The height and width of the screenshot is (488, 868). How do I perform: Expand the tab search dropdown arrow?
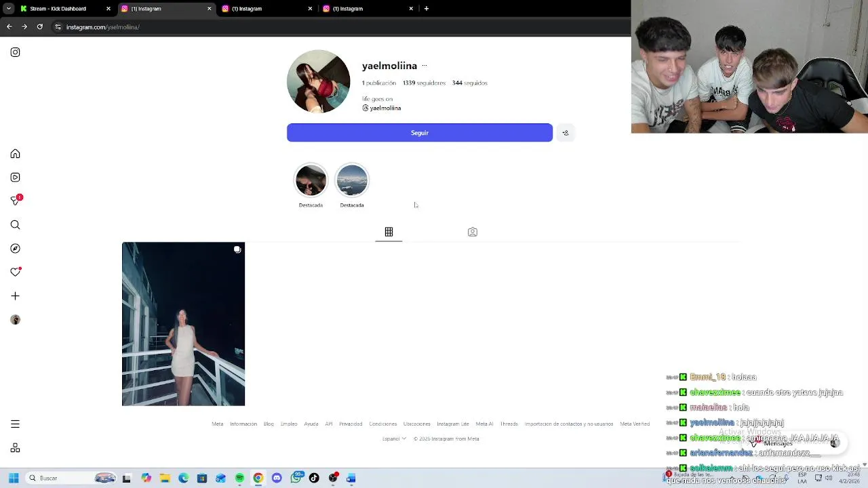pos(8,9)
